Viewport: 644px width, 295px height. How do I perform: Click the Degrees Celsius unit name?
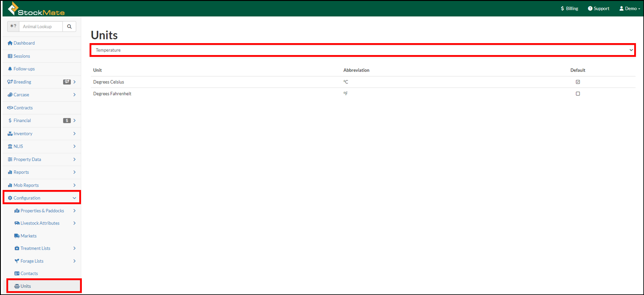[x=109, y=82]
